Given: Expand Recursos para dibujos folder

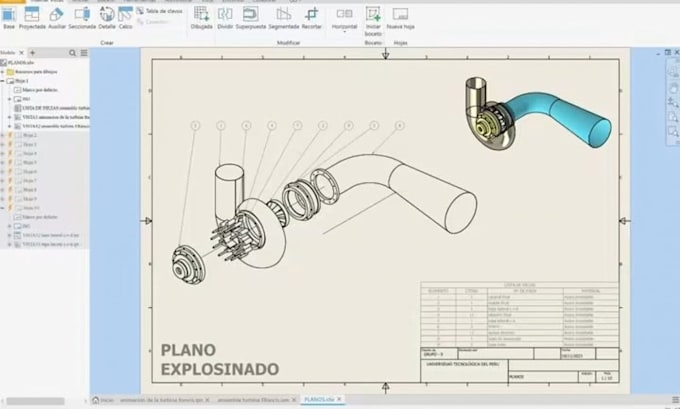Looking at the screenshot, I should tap(3, 72).
